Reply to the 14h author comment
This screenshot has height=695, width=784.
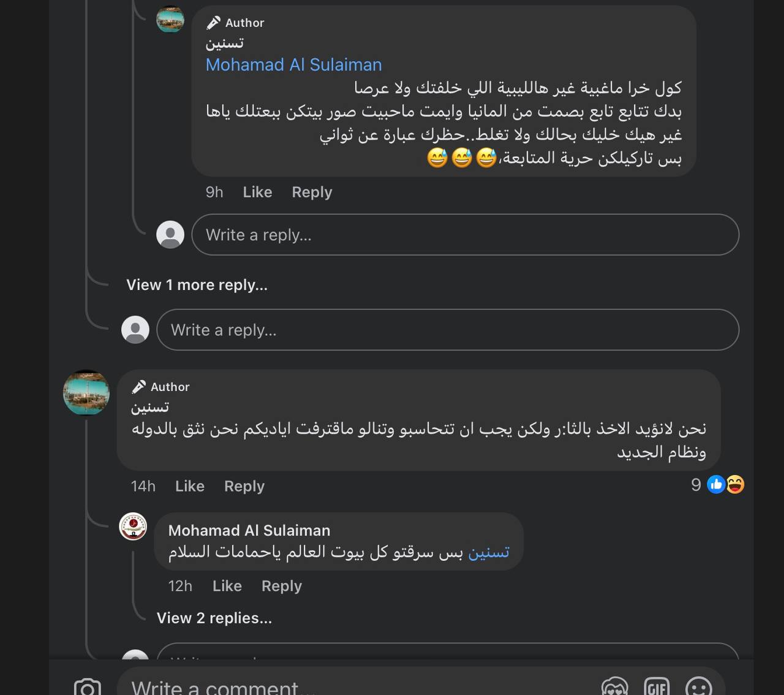pyautogui.click(x=244, y=487)
